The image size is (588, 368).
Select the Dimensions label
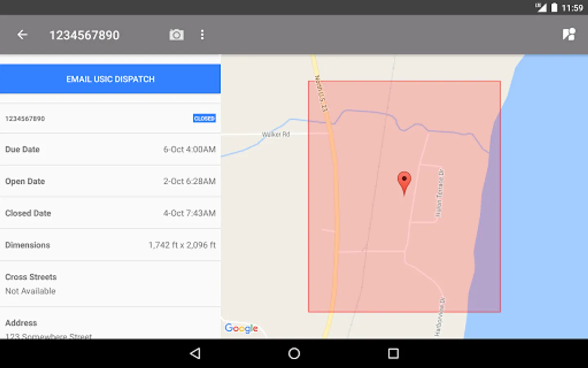point(27,245)
